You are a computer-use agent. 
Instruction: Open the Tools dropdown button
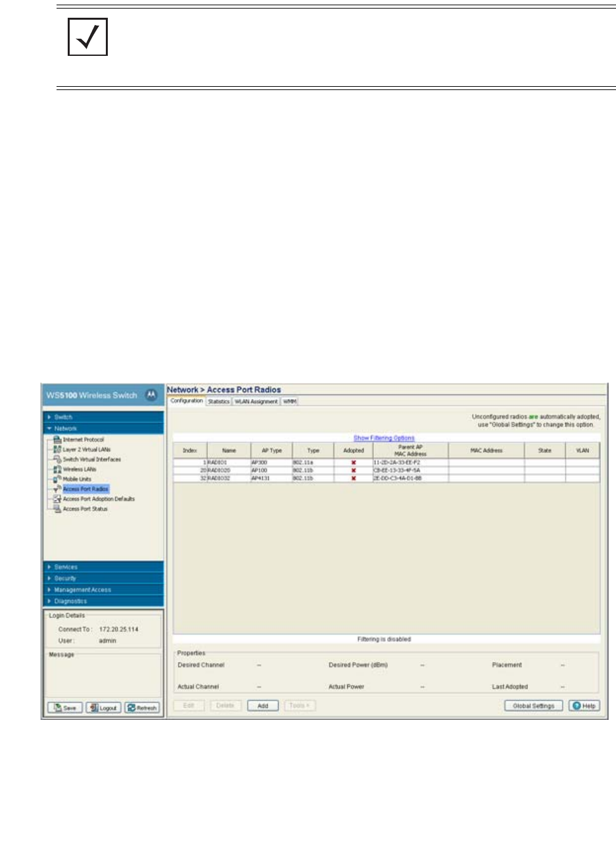coord(300,705)
